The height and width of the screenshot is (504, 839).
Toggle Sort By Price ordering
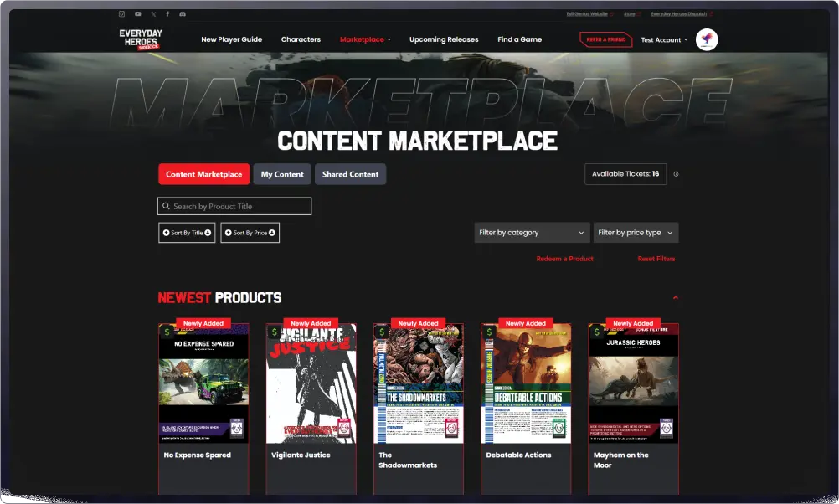pyautogui.click(x=250, y=233)
